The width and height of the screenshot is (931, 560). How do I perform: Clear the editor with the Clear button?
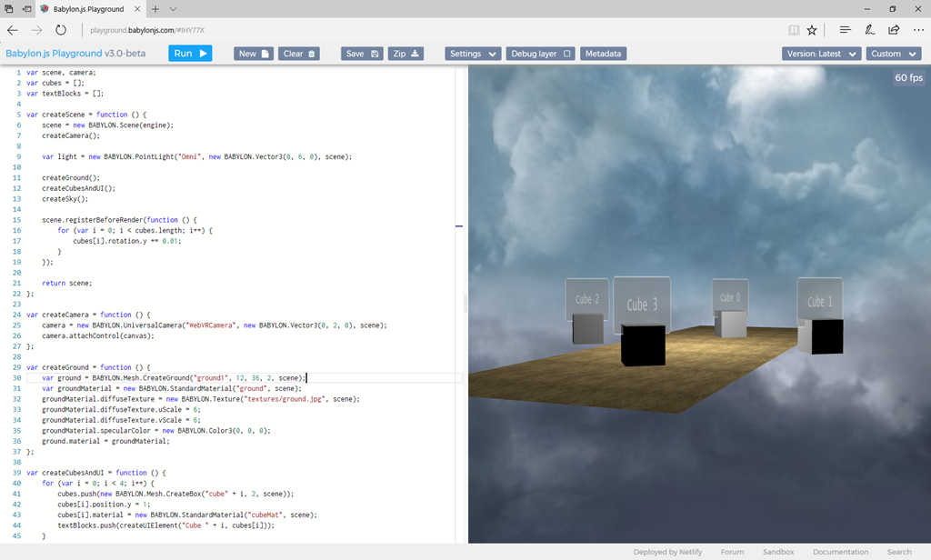tap(298, 54)
